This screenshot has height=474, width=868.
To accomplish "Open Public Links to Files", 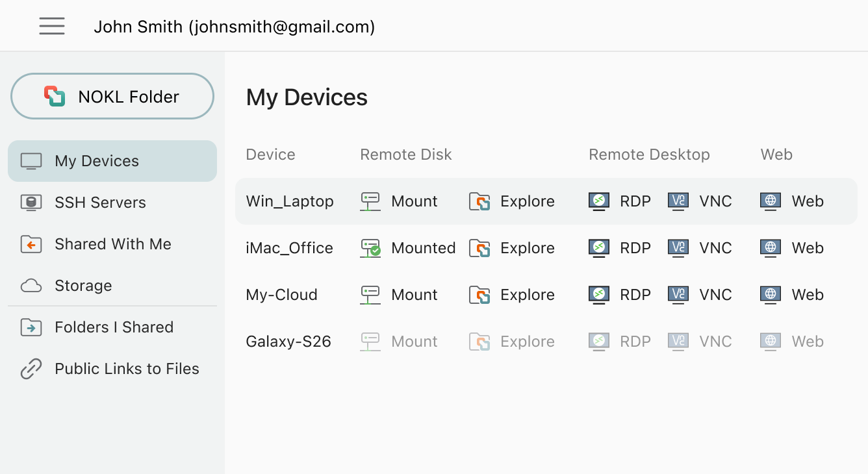I will pos(112,369).
